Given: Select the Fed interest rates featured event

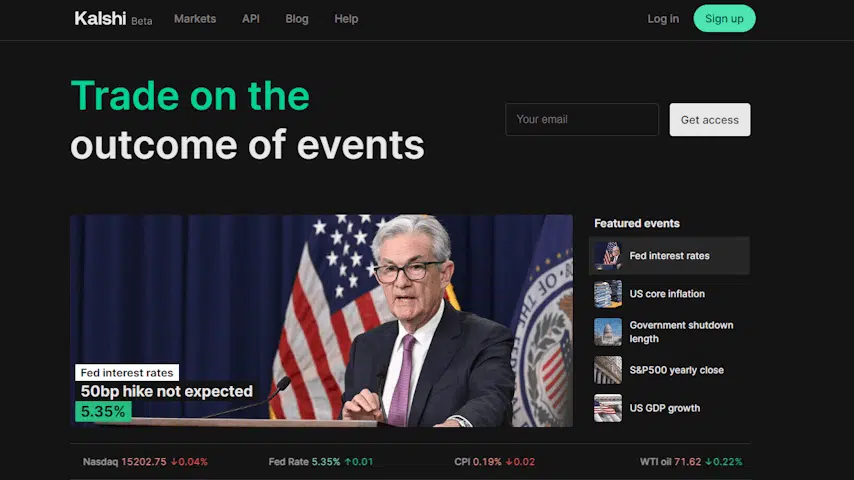Looking at the screenshot, I should click(669, 256).
